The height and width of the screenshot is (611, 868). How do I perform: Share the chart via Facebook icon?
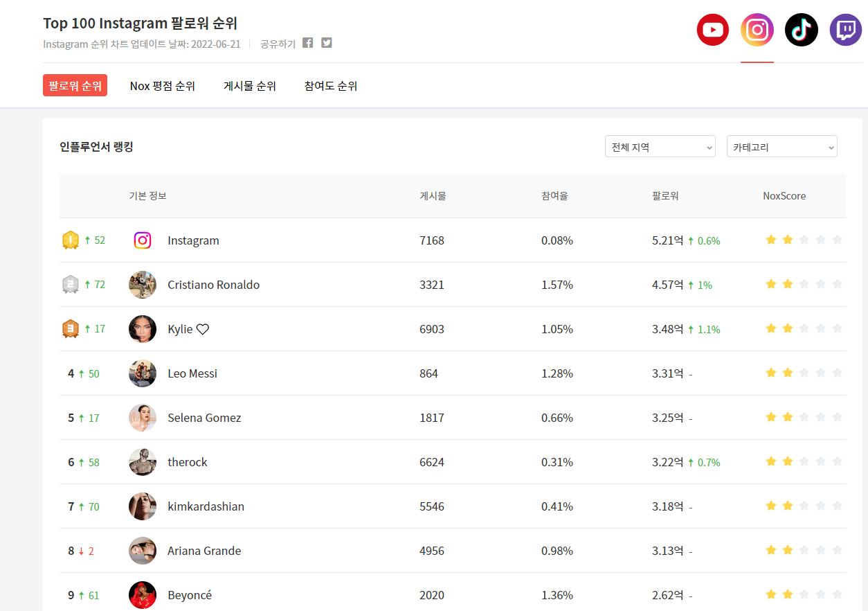(308, 43)
